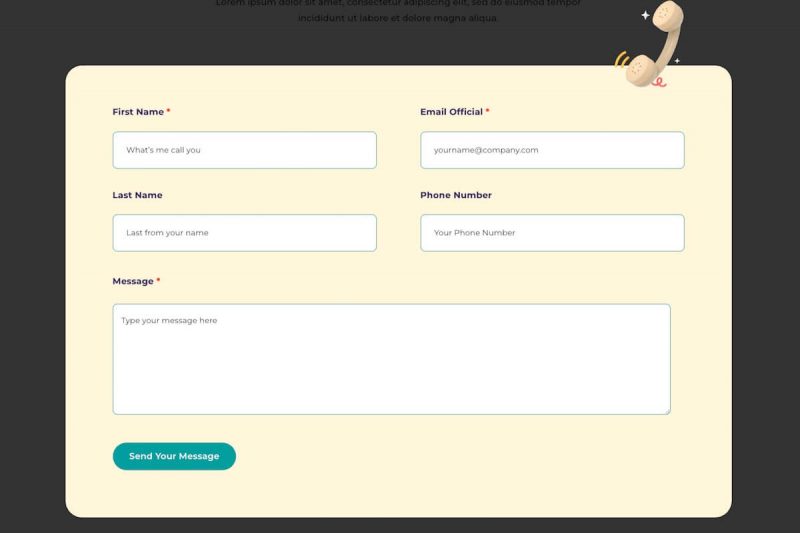Click the First Name label
Screen dimensions: 800x533
pyautogui.click(x=138, y=112)
